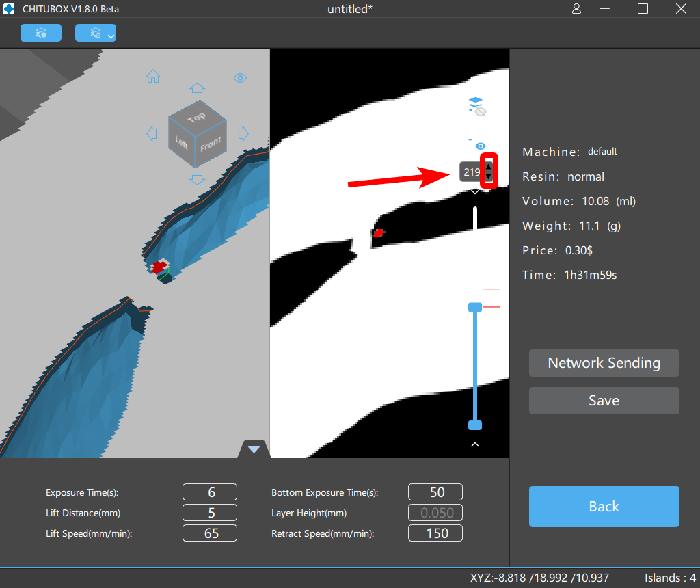Click the small chevron below the layer slider
Screen dimensions: 700x588
475,444
